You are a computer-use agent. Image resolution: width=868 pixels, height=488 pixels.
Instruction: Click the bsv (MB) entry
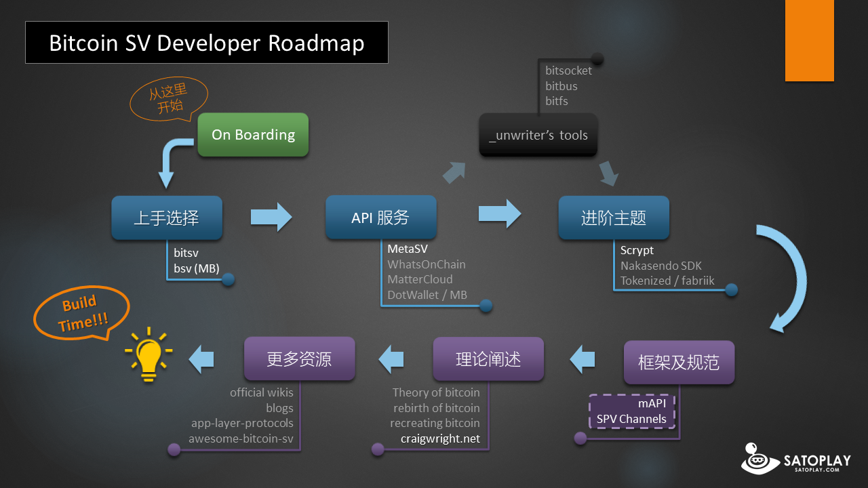pos(196,268)
